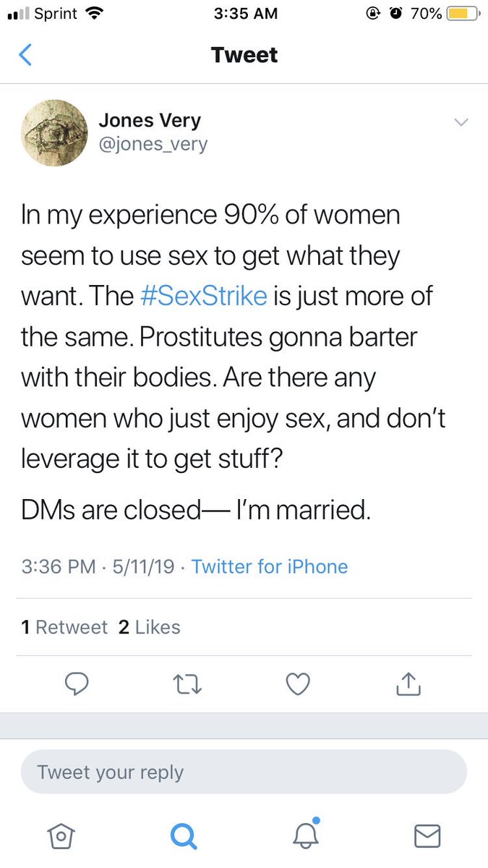Open the Messages envelope tab
This screenshot has width=488, height=868.
427,836
